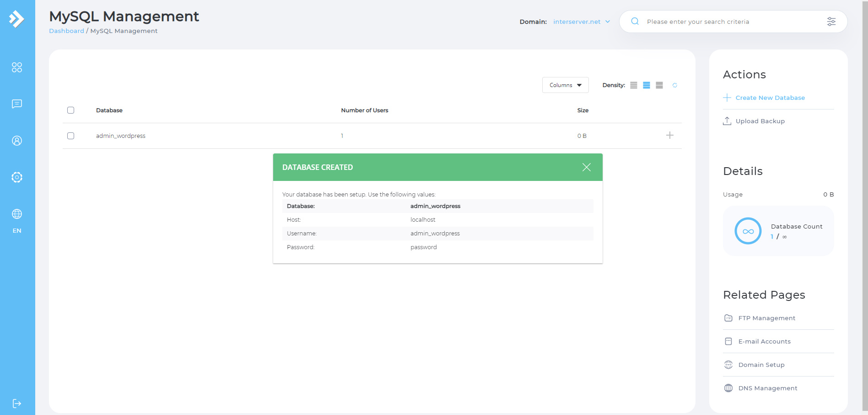Open the interserver.net domain dropdown

[x=582, y=22]
